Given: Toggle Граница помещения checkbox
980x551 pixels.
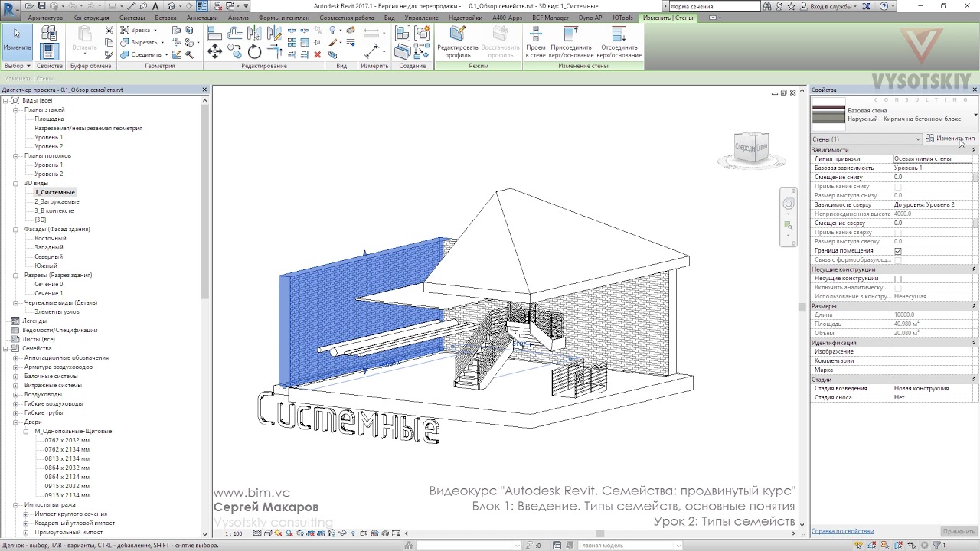Looking at the screenshot, I should coord(898,251).
